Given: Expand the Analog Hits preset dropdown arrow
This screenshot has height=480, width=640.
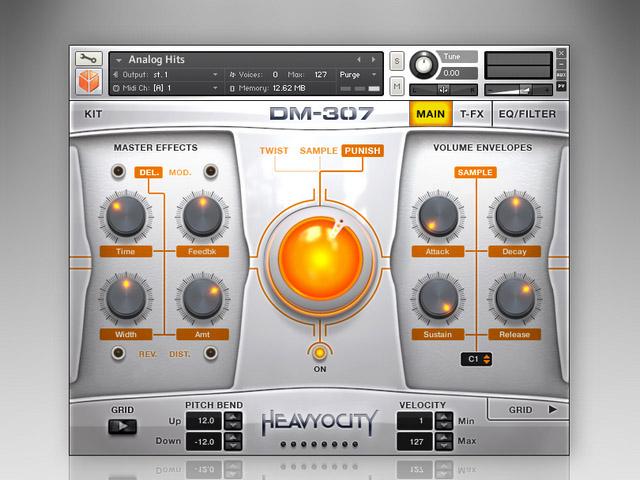Looking at the screenshot, I should pyautogui.click(x=119, y=60).
